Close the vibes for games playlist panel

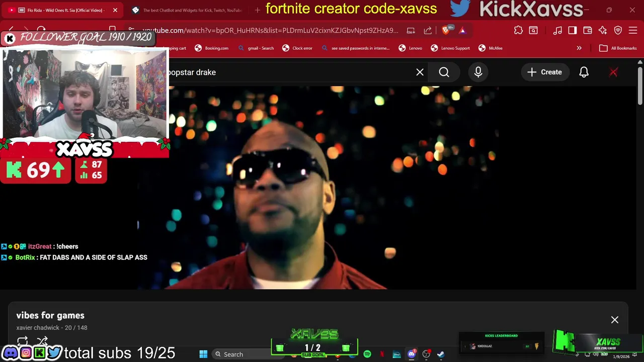tap(615, 320)
